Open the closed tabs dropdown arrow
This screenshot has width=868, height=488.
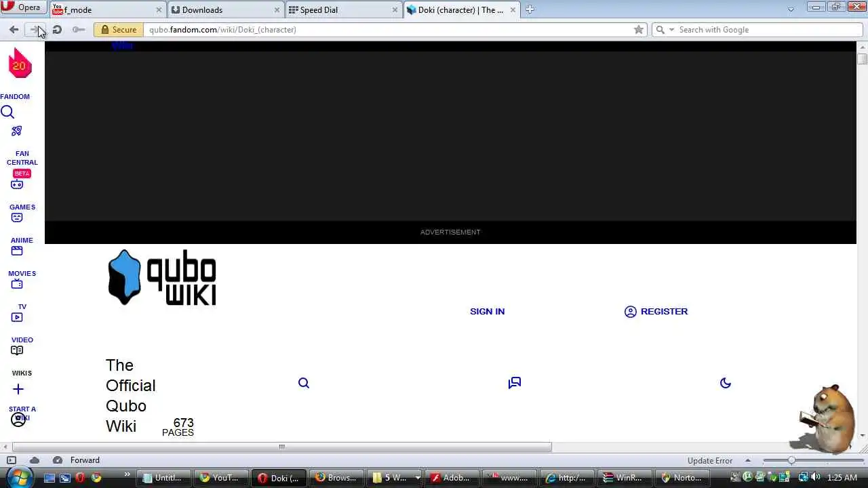click(x=791, y=9)
